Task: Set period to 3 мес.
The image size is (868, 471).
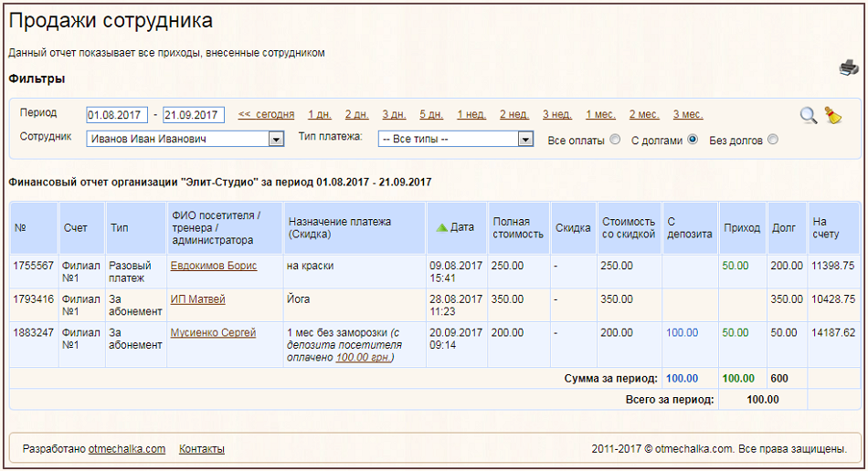Action: [688, 115]
